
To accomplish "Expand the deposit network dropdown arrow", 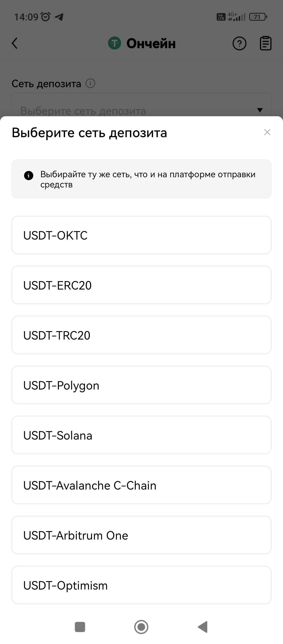I will (x=260, y=110).
